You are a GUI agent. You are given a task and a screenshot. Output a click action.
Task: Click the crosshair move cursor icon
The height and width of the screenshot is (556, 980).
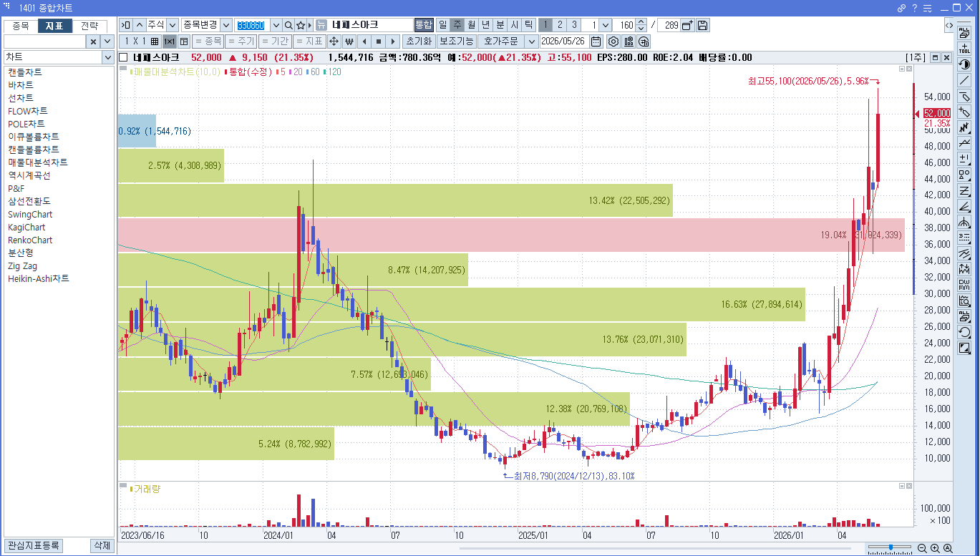click(x=334, y=41)
